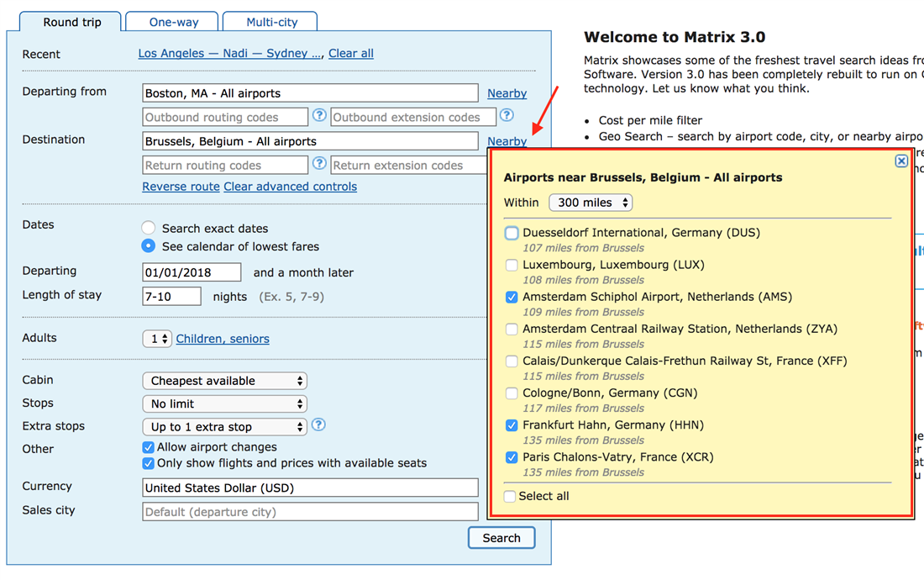Open the Within miles dropdown
924x580 pixels.
click(x=591, y=202)
